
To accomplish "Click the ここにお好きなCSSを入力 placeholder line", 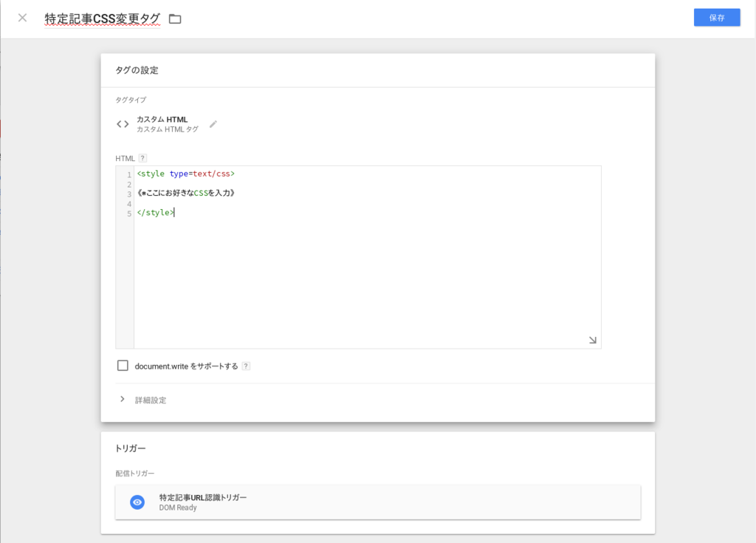I will point(186,193).
